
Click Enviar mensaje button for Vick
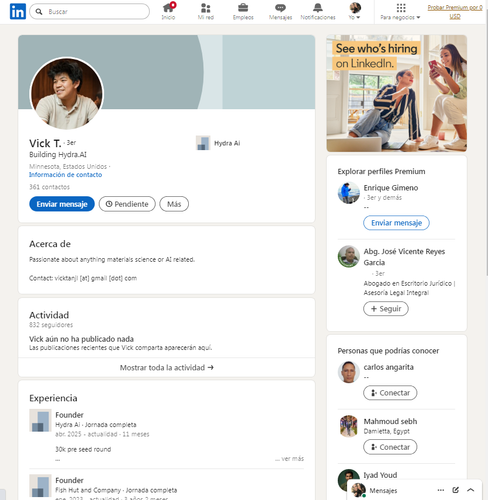pyautogui.click(x=62, y=204)
